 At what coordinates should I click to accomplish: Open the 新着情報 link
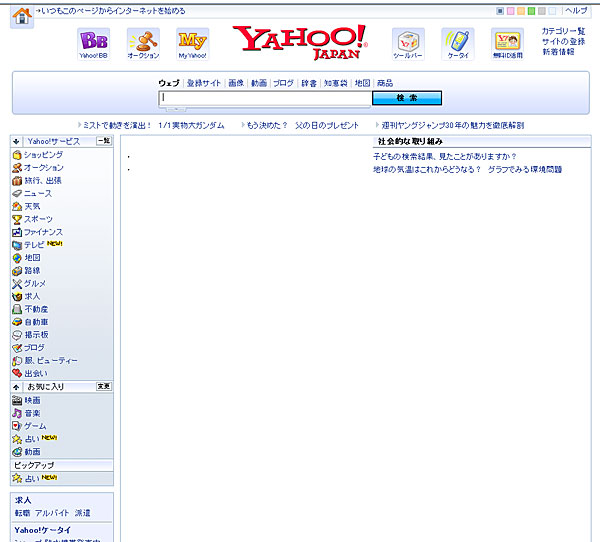(558, 52)
